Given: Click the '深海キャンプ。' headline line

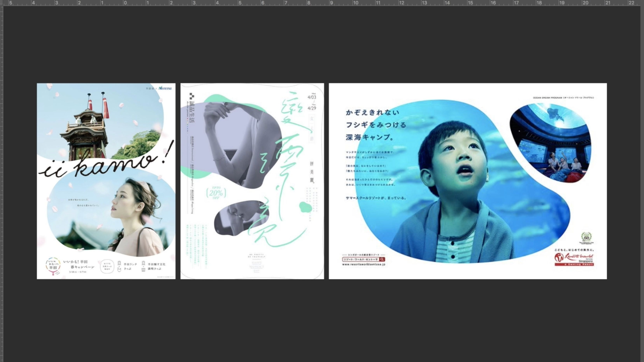Looking at the screenshot, I should (x=370, y=137).
